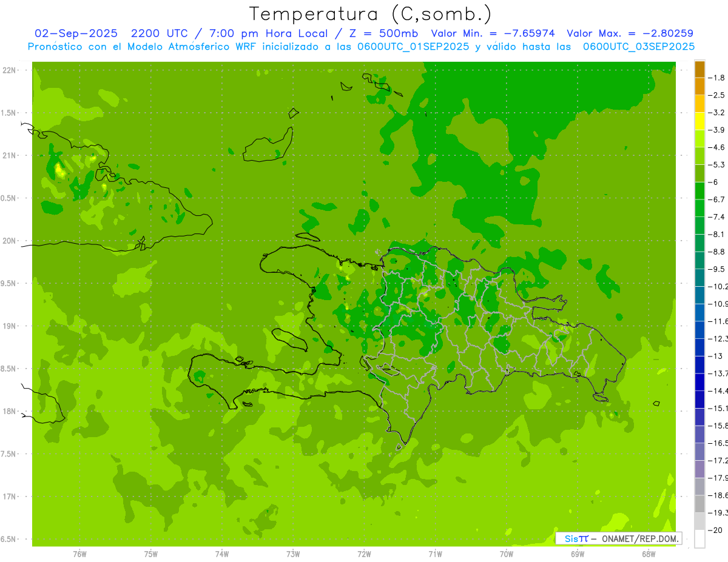Image resolution: width=728 pixels, height=562 pixels.
Task: Click the '-10.2' colorbar value label
Action: pyautogui.click(x=718, y=286)
